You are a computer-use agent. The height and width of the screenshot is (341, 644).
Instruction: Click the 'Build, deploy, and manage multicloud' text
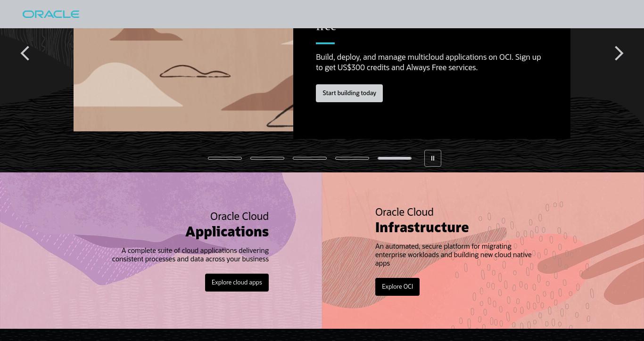point(429,62)
